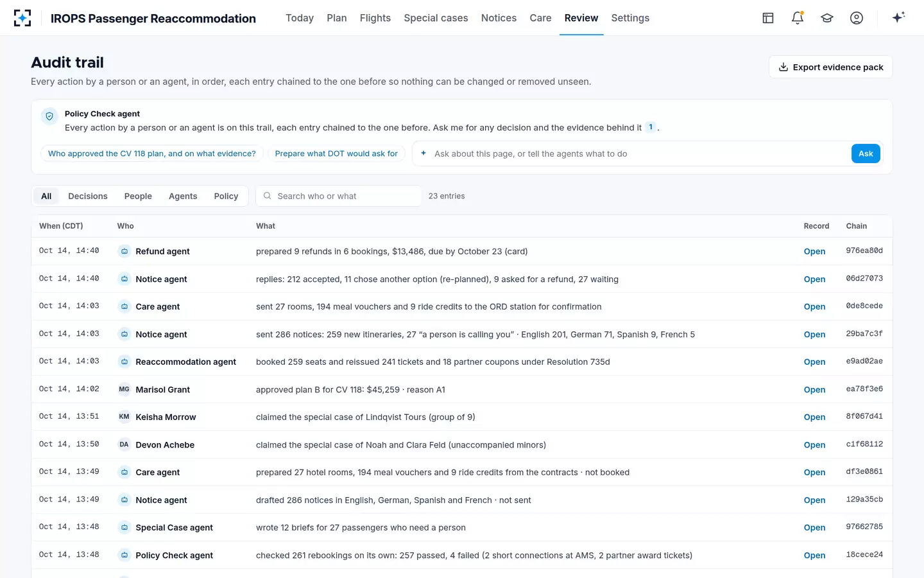Click Marisol Grant's MG avatar
Image resolution: width=924 pixels, height=578 pixels.
[124, 389]
